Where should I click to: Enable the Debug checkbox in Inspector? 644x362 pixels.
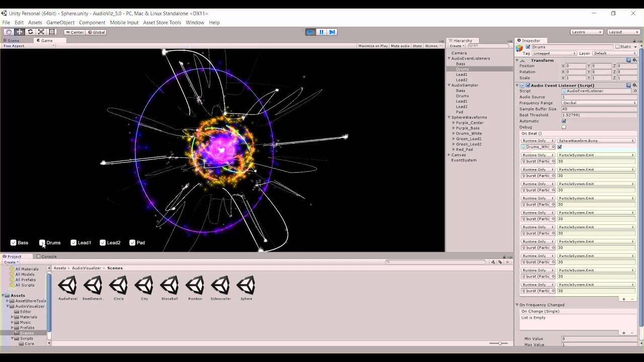[564, 127]
